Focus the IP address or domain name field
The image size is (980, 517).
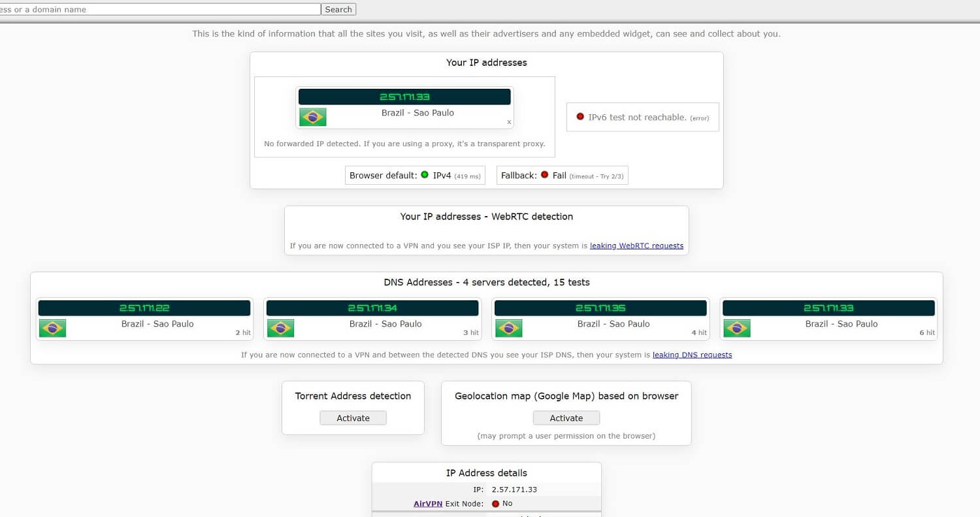tap(160, 9)
